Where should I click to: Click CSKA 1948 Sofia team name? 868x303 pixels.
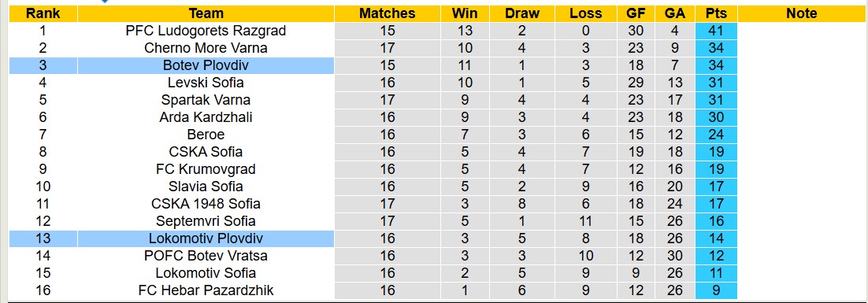206,204
